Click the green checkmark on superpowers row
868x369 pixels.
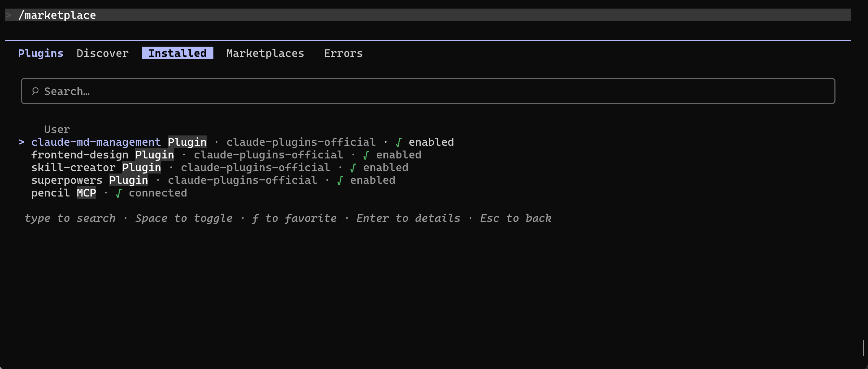(340, 180)
